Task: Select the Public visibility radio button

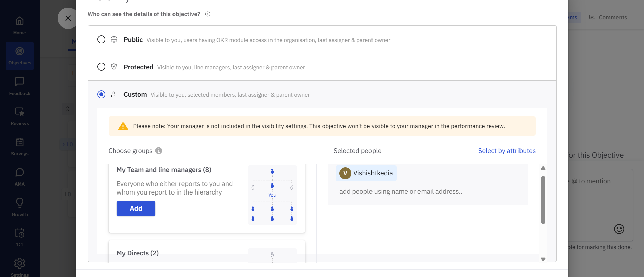Action: (x=101, y=40)
